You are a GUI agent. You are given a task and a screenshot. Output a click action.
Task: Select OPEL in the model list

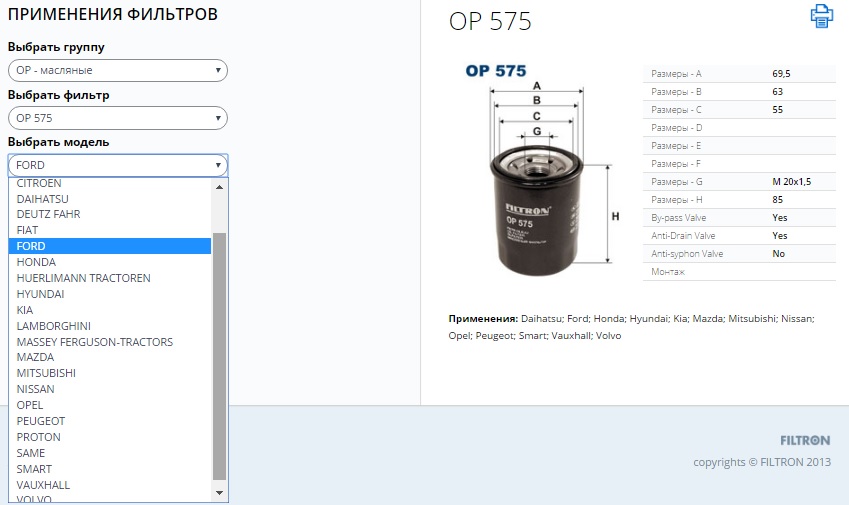click(109, 405)
